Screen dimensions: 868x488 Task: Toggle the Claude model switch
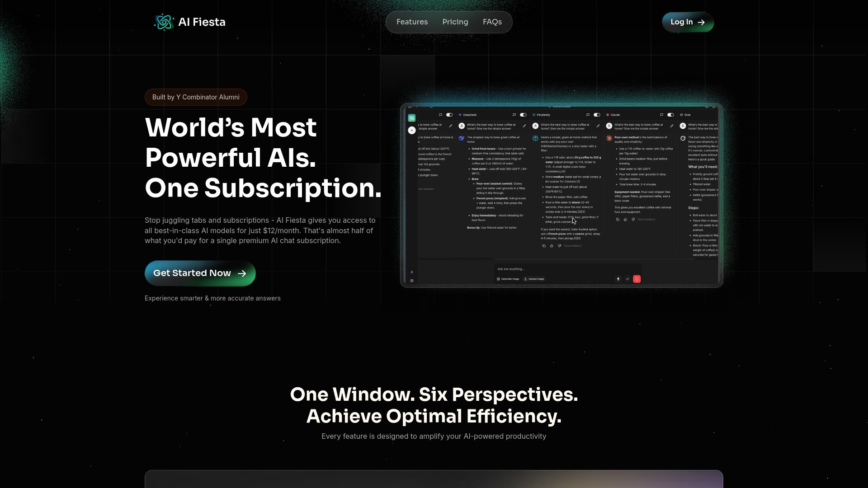tap(670, 115)
